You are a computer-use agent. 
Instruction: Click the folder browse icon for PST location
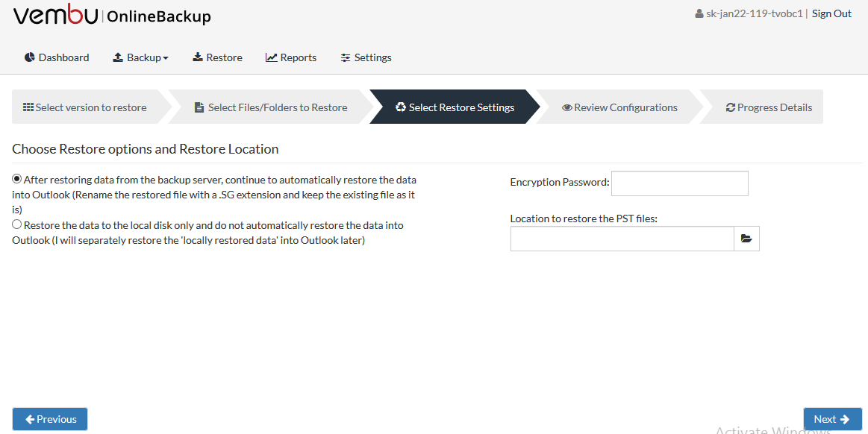pyautogui.click(x=746, y=239)
